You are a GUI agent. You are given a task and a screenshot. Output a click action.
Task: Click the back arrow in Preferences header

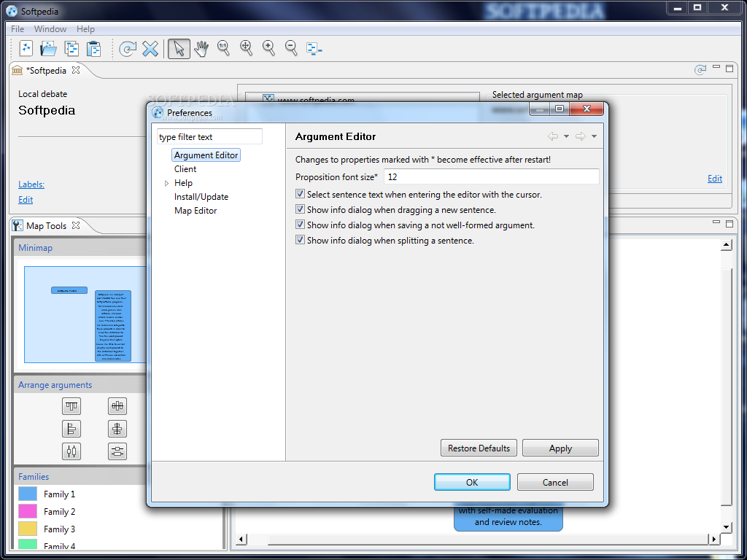pyautogui.click(x=553, y=136)
